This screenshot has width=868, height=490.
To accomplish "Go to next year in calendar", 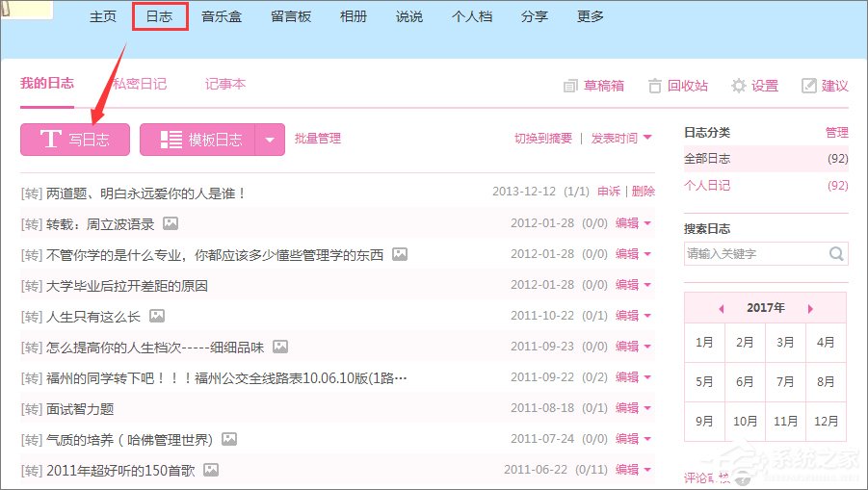I will (x=810, y=309).
